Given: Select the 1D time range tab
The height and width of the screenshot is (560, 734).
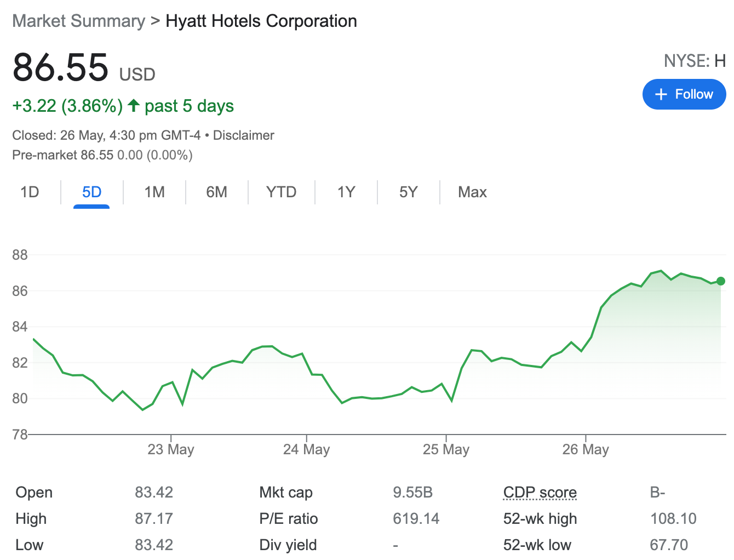Looking at the screenshot, I should click(30, 192).
